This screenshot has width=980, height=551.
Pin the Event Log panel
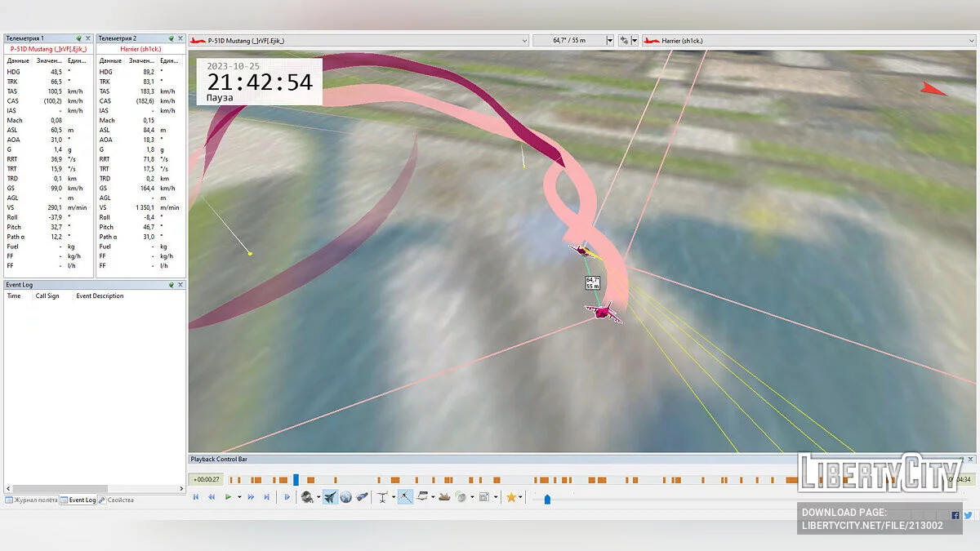coord(171,285)
